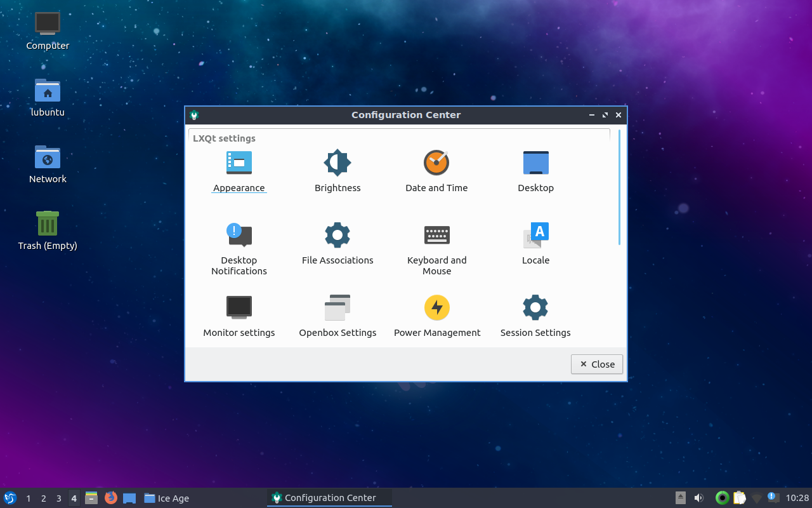The width and height of the screenshot is (812, 508).
Task: Switch to workspace 2
Action: point(44,498)
